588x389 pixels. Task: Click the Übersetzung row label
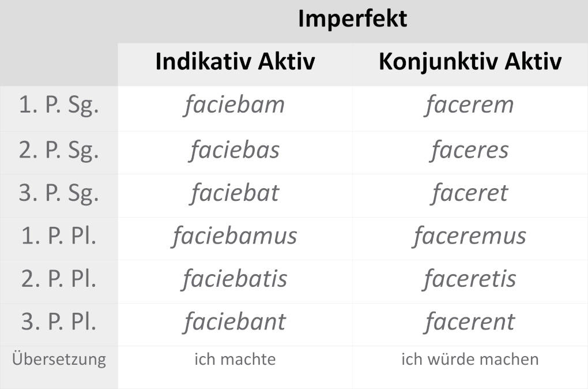[x=59, y=359]
